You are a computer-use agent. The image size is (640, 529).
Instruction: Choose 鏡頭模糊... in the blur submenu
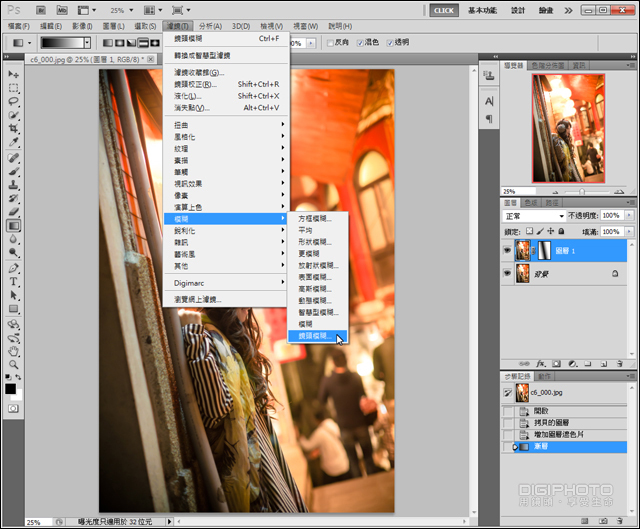click(x=317, y=336)
